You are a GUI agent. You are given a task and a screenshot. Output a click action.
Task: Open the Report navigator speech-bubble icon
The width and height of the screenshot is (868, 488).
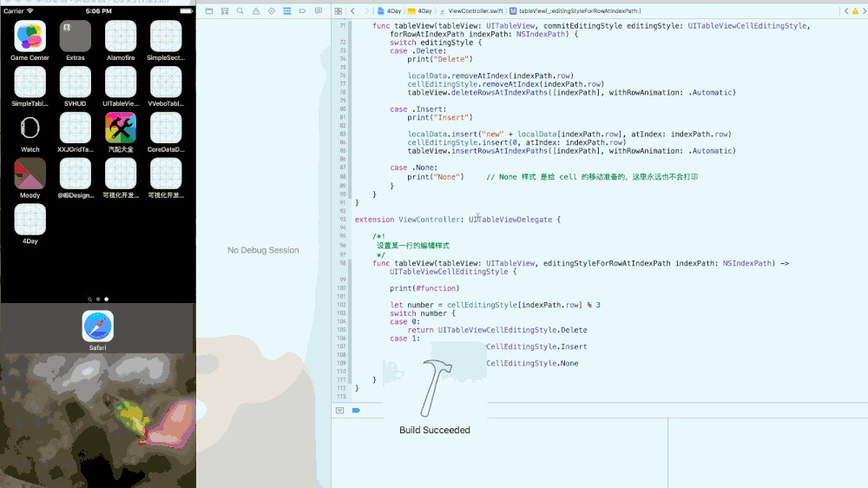(x=319, y=10)
